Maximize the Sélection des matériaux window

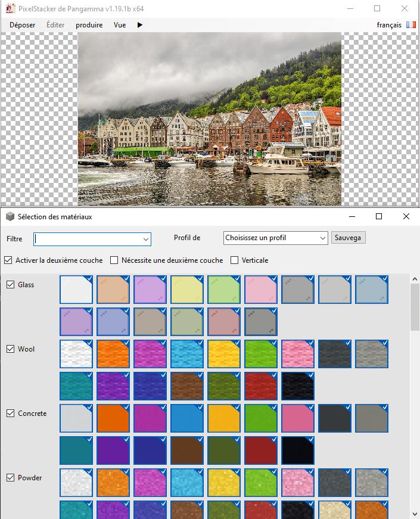point(379,216)
